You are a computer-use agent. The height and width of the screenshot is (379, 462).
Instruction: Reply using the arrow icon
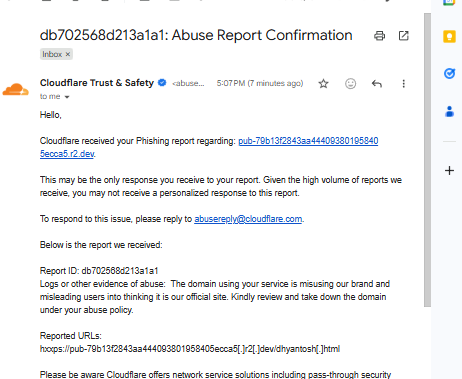tap(377, 83)
